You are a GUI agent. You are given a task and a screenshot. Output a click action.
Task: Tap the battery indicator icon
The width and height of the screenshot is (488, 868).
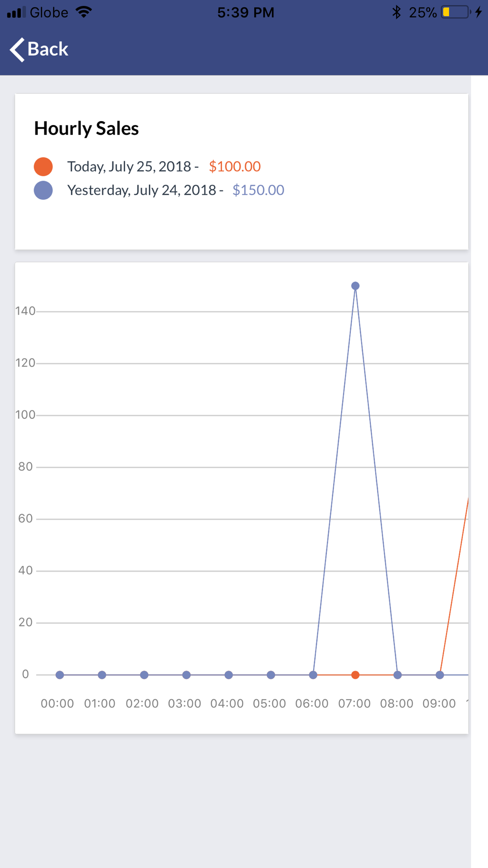click(x=455, y=12)
